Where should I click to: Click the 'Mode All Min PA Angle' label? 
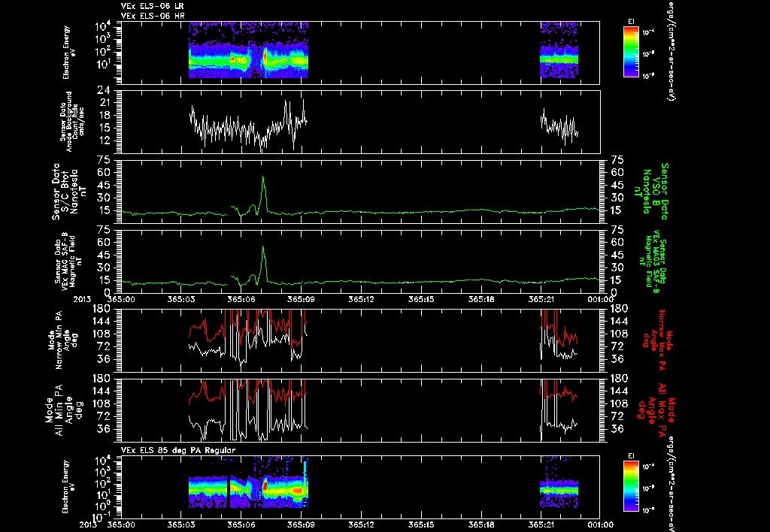pyautogui.click(x=63, y=410)
